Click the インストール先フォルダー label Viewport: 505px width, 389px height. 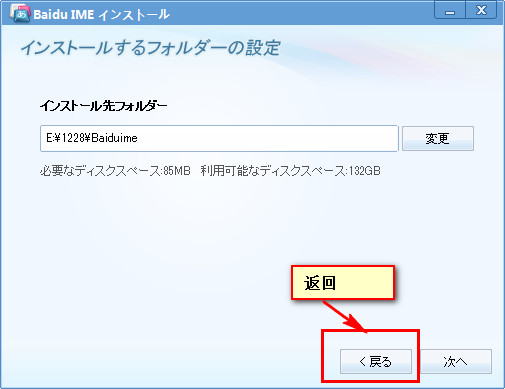(103, 106)
